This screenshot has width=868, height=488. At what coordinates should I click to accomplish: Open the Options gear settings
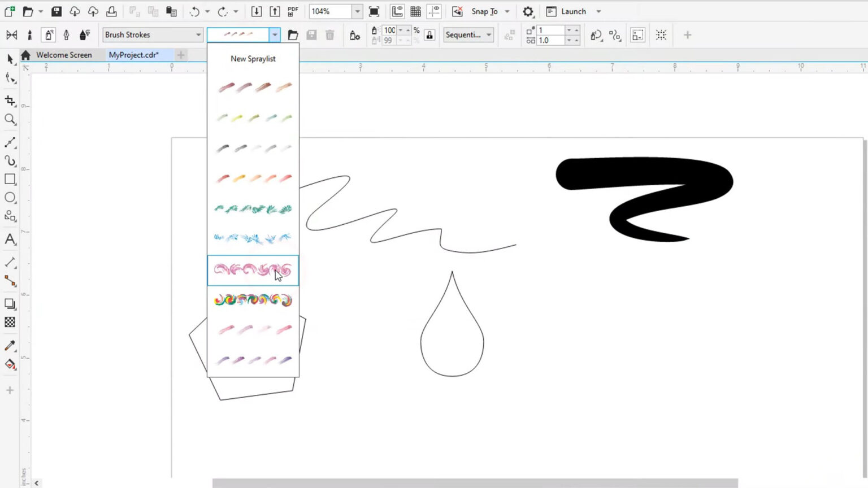528,12
